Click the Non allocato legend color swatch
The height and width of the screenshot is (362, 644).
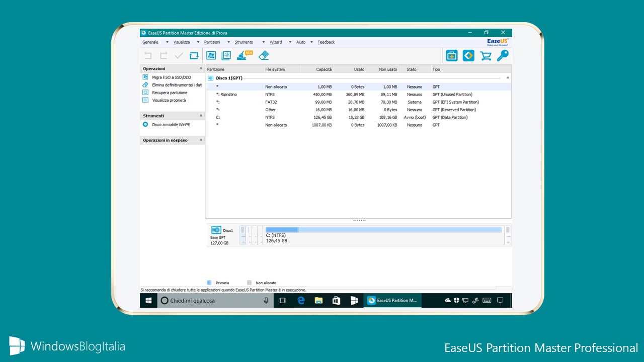(249, 283)
